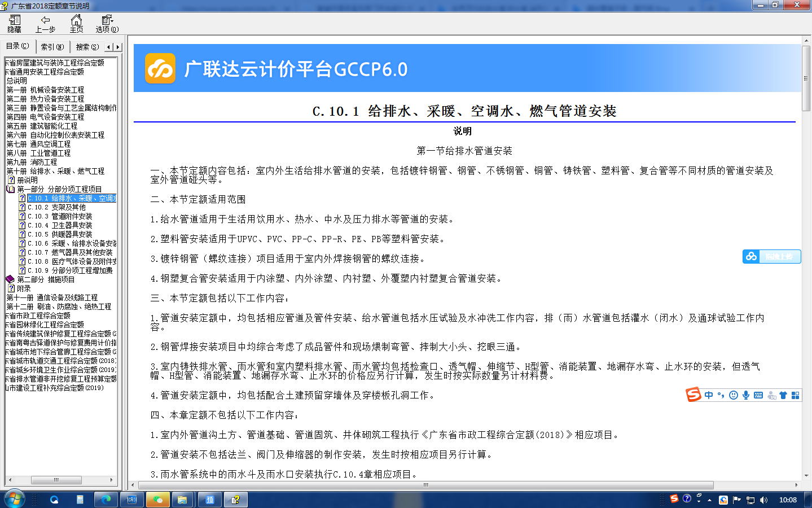Open 第七册 通风空调工程
The image size is (812, 508).
click(38, 144)
